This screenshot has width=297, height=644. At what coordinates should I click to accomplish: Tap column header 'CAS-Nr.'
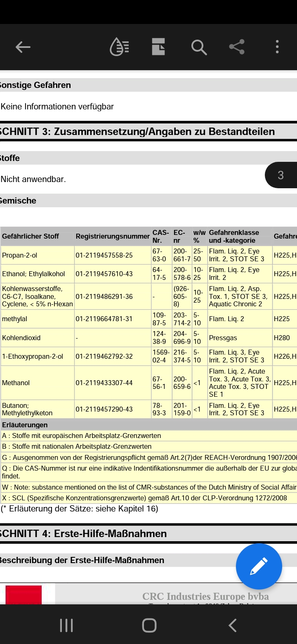tap(160, 237)
